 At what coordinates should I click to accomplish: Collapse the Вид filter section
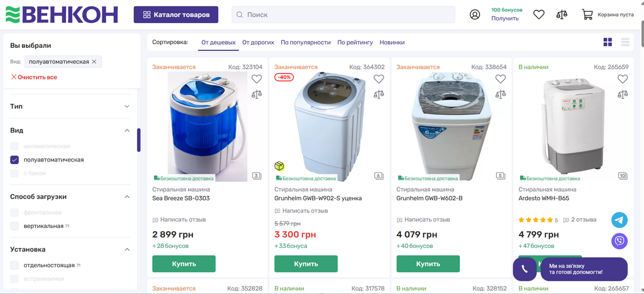click(127, 130)
